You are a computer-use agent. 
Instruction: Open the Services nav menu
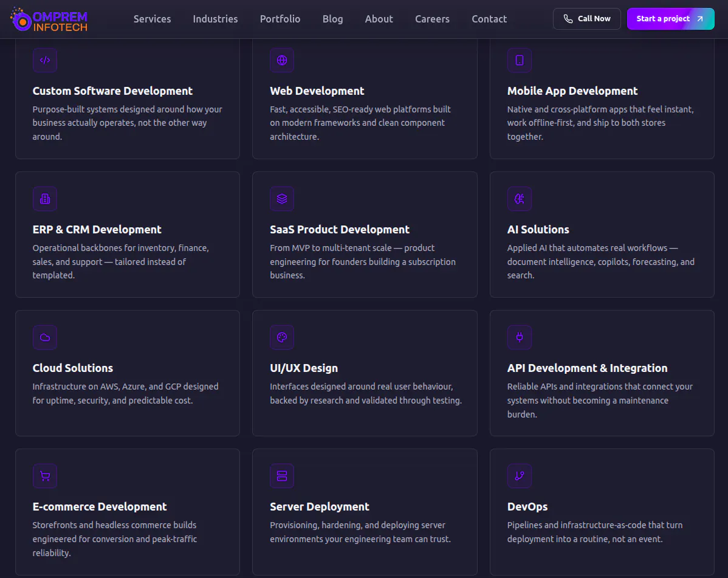click(x=153, y=19)
